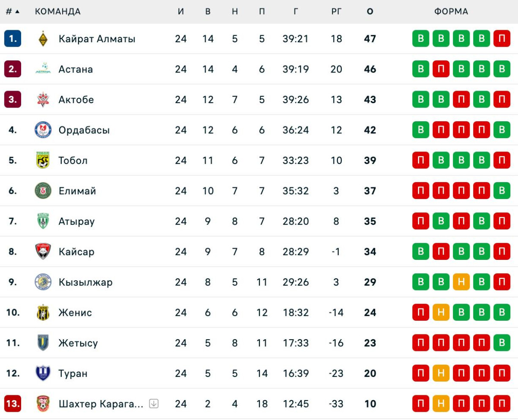The width and height of the screenshot is (518, 420).
Task: Click the Ordabasy round blue emblem
Action: [x=43, y=130]
